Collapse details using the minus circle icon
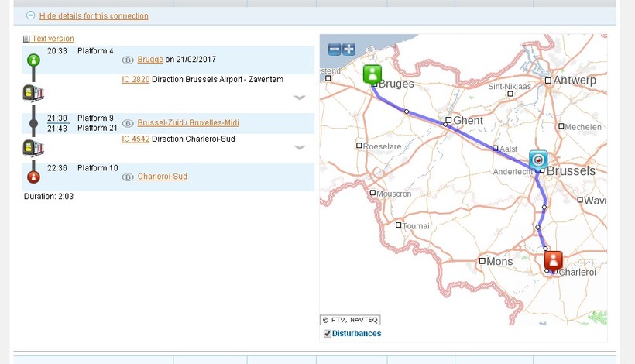This screenshot has height=364, width=635. [30, 15]
